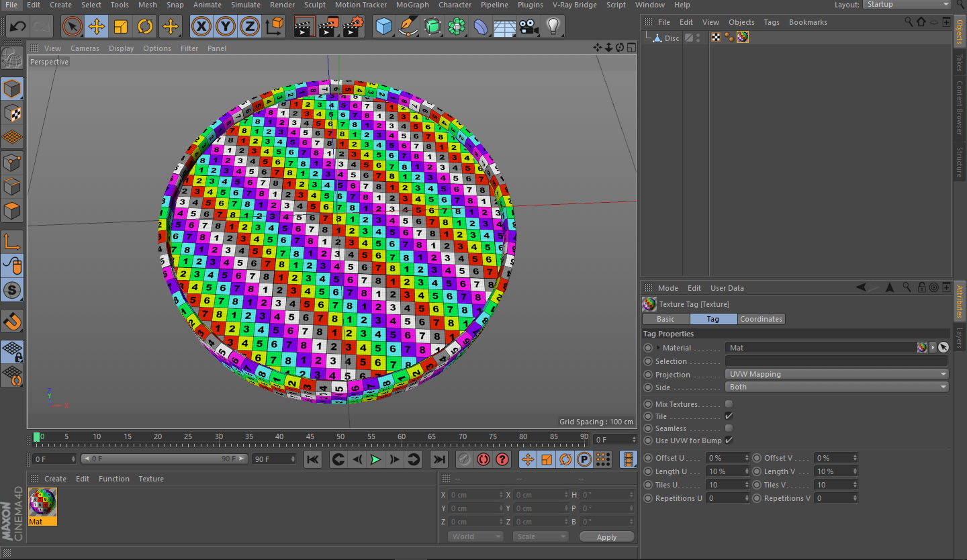Screen dimensions: 967x560
Task: Select the Mat material thumbnail
Action: 42,507
